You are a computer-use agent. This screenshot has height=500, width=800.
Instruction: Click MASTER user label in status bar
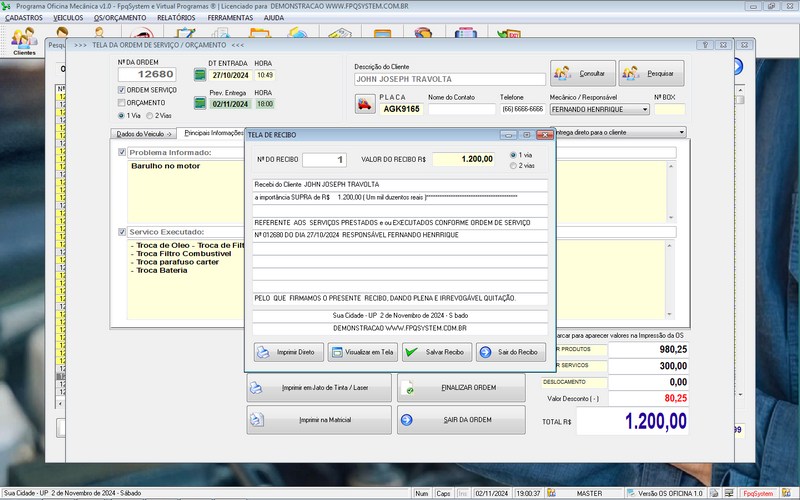point(589,493)
